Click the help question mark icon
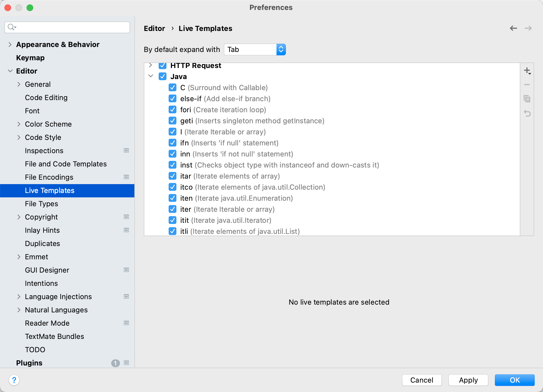The height and width of the screenshot is (392, 543). pos(14,380)
